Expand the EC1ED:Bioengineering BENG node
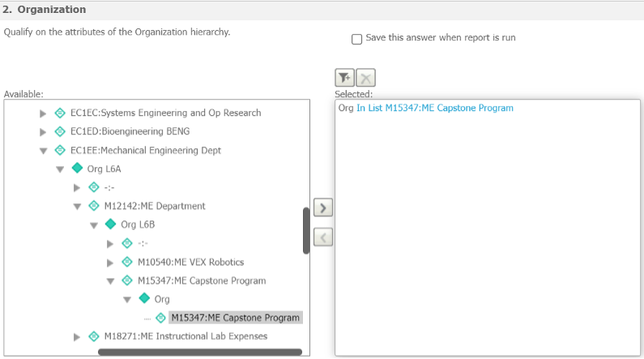The image size is (644, 359). point(43,132)
